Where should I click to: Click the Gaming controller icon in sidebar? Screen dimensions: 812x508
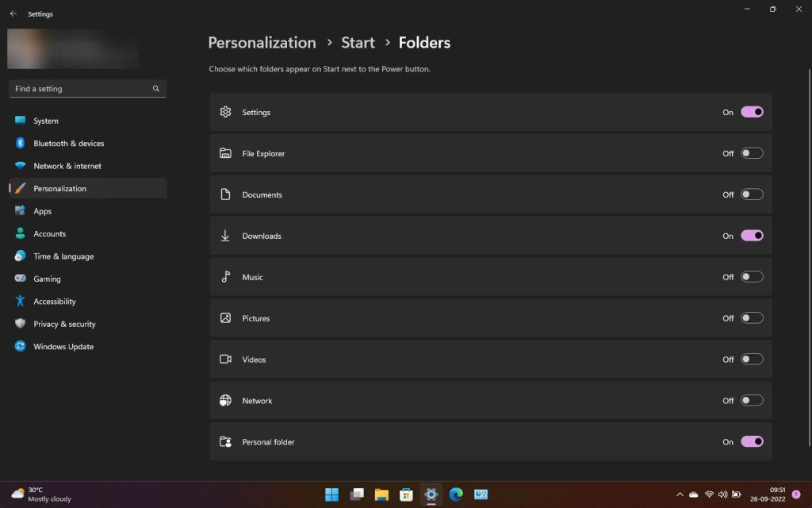click(20, 279)
